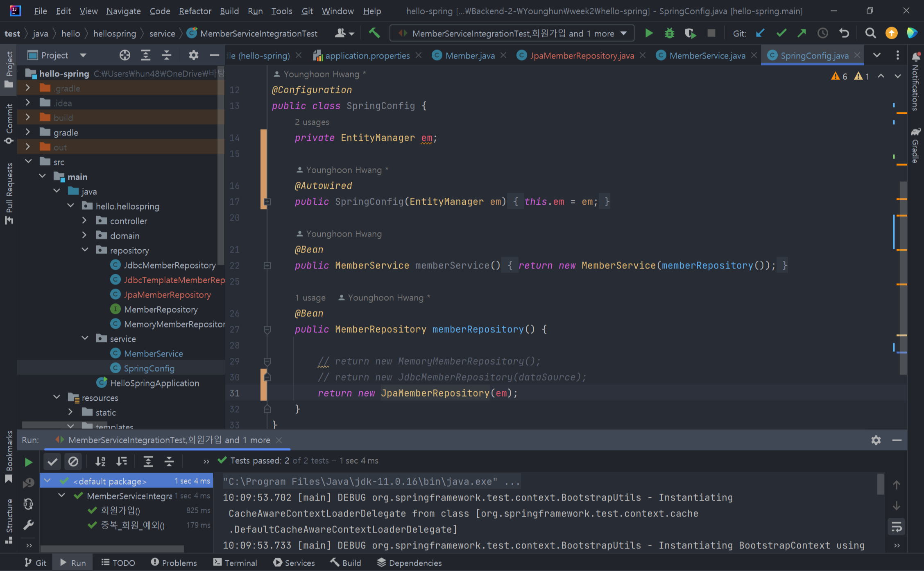The image size is (924, 571).
Task: Click the Git Update Project arrow
Action: point(760,33)
